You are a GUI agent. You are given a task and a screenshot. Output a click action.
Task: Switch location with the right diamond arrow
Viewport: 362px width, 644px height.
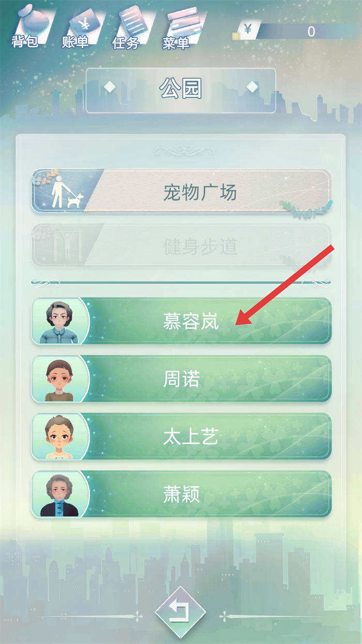coord(252,87)
